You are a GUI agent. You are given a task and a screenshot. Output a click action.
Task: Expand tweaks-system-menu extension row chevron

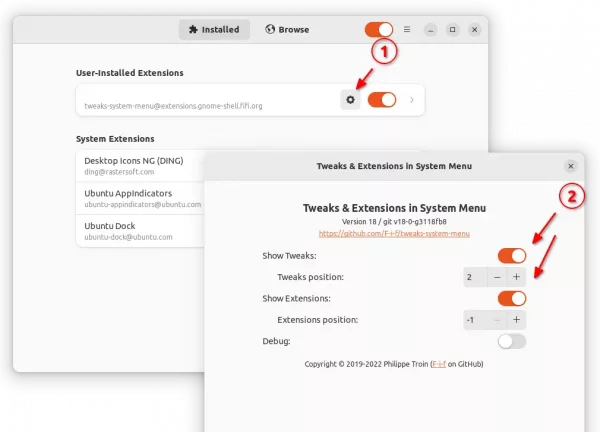412,100
